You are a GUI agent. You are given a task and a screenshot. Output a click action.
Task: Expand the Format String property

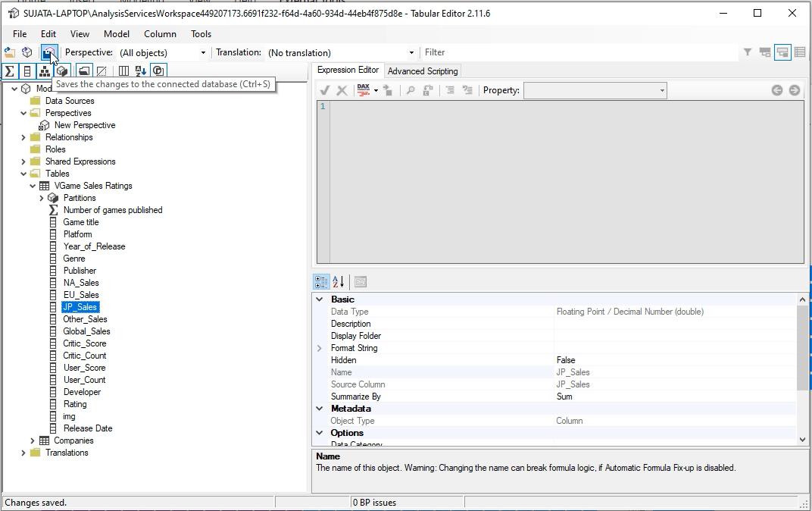pos(320,348)
